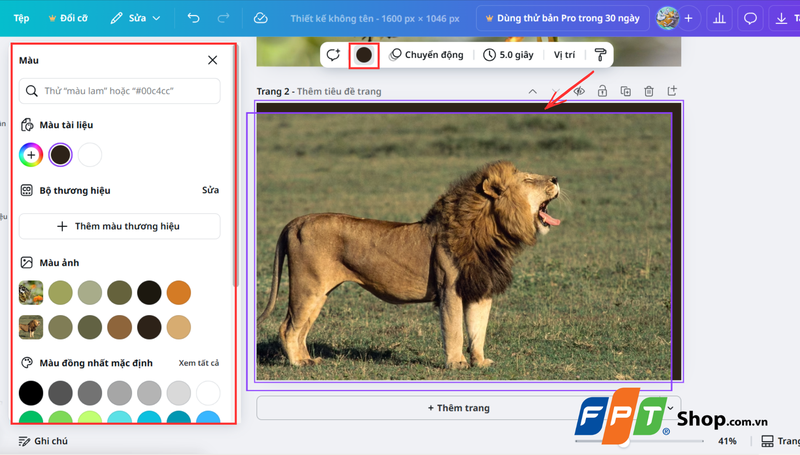Select white default solid color
The image size is (800, 455).
[208, 393]
